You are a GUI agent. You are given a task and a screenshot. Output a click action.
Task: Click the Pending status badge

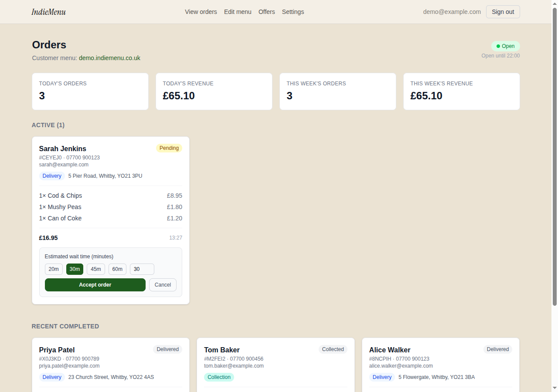point(169,148)
